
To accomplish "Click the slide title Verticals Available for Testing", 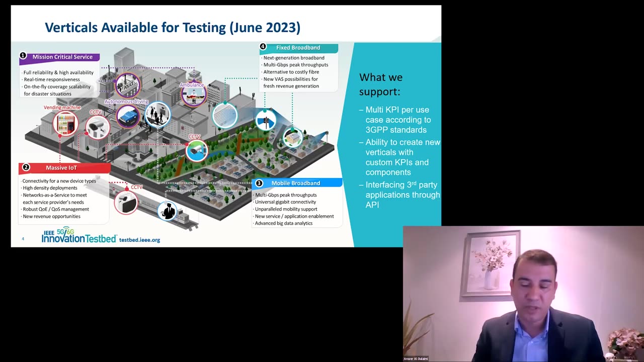I will (x=173, y=27).
